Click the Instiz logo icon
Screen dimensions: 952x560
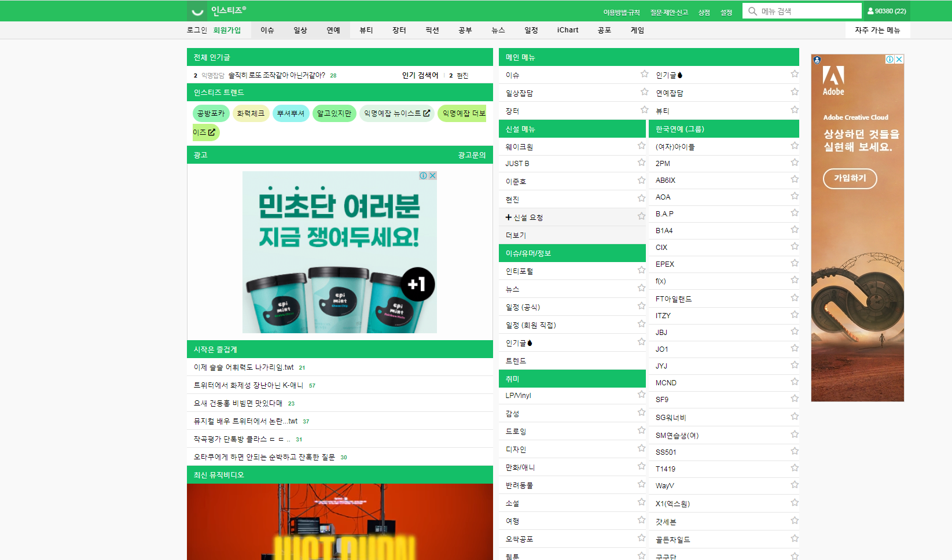[197, 11]
